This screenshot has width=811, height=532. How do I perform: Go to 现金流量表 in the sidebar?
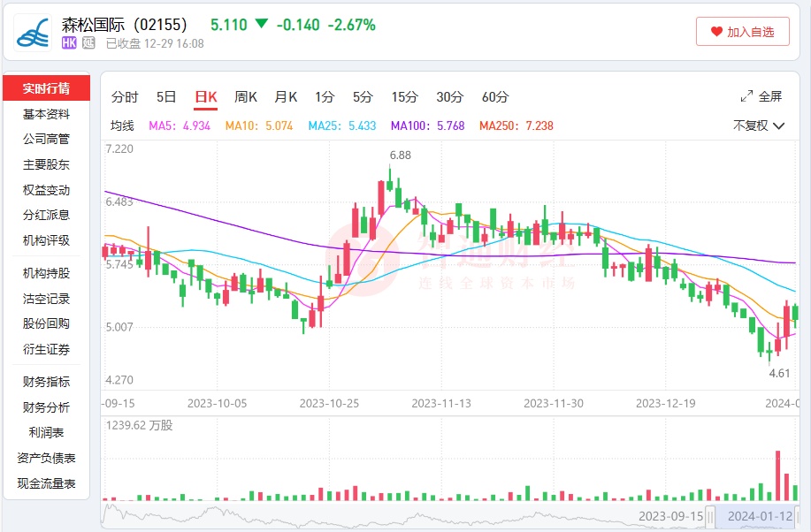46,483
